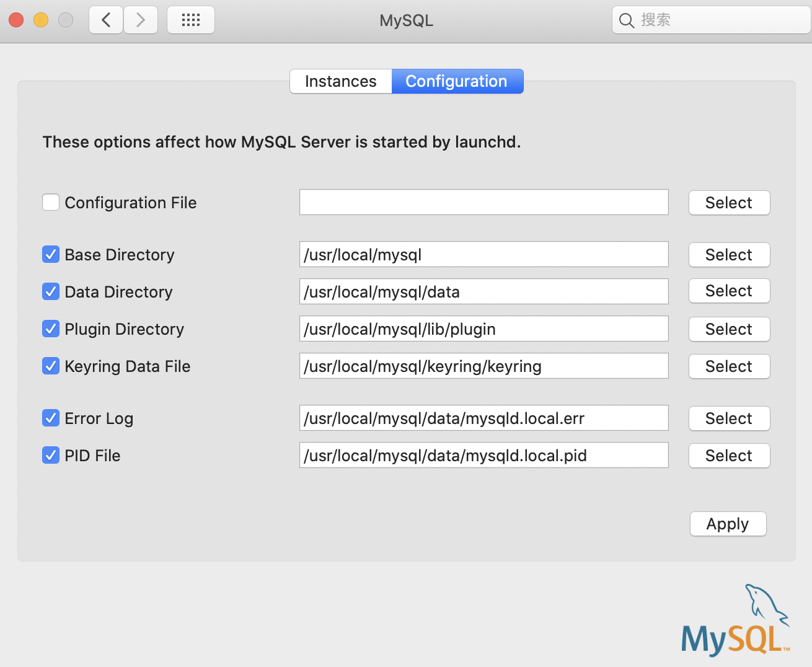
Task: Click Select next to Data Directory
Action: point(729,291)
